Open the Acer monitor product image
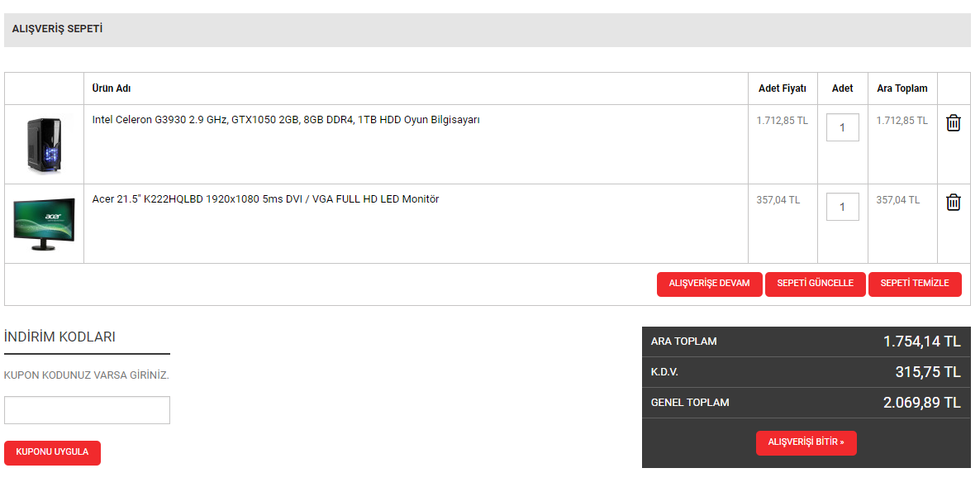This screenshot has width=980, height=492. 44,223
